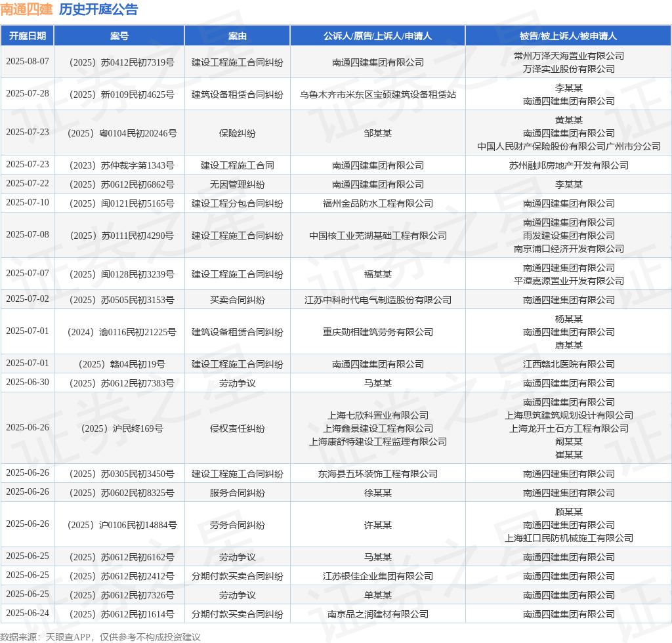
Task: Click defendant 平潭嘉源置业开发有限公司
Action: (569, 281)
